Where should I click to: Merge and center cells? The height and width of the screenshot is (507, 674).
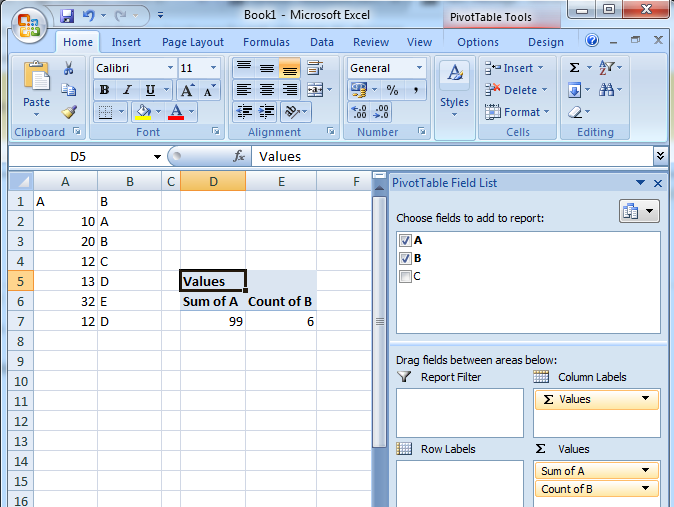click(315, 90)
